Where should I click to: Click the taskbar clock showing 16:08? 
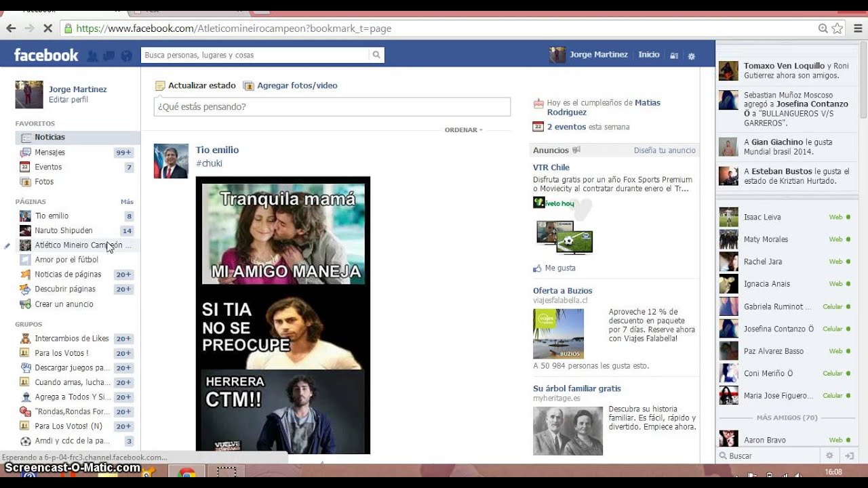pyautogui.click(x=833, y=472)
